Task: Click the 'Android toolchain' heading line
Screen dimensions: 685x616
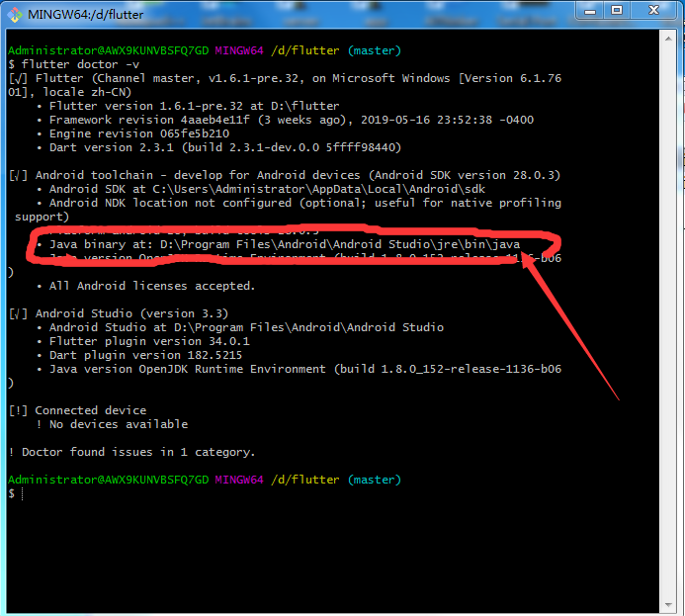Action: point(285,176)
